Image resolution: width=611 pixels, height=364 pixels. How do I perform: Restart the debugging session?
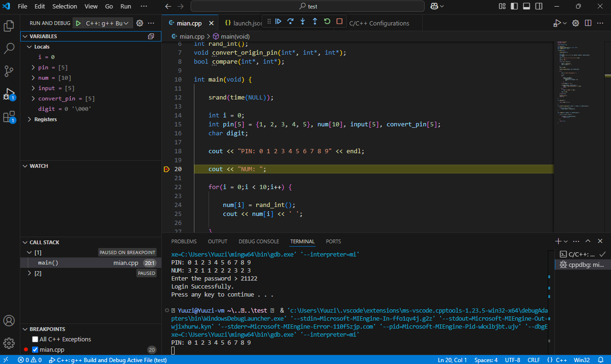click(x=327, y=21)
